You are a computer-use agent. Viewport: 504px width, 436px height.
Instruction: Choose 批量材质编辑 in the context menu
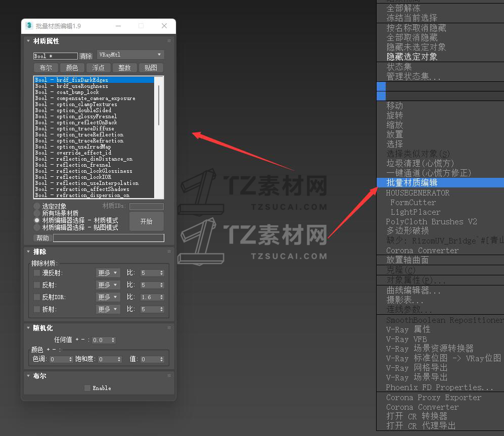[440, 182]
